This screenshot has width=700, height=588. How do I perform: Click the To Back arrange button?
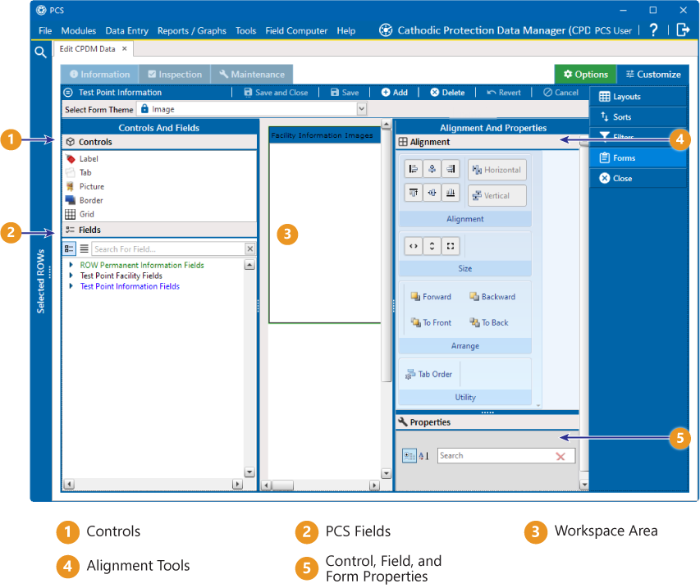click(x=489, y=323)
